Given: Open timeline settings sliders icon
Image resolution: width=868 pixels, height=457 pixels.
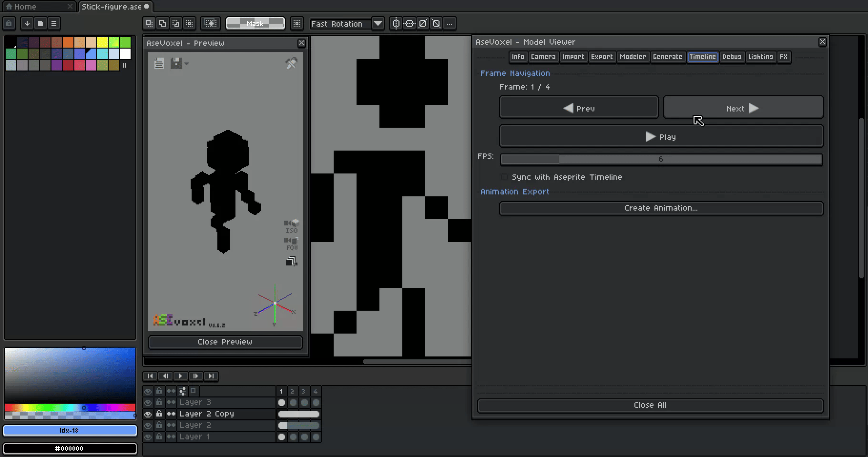Looking at the screenshot, I should coord(182,391).
